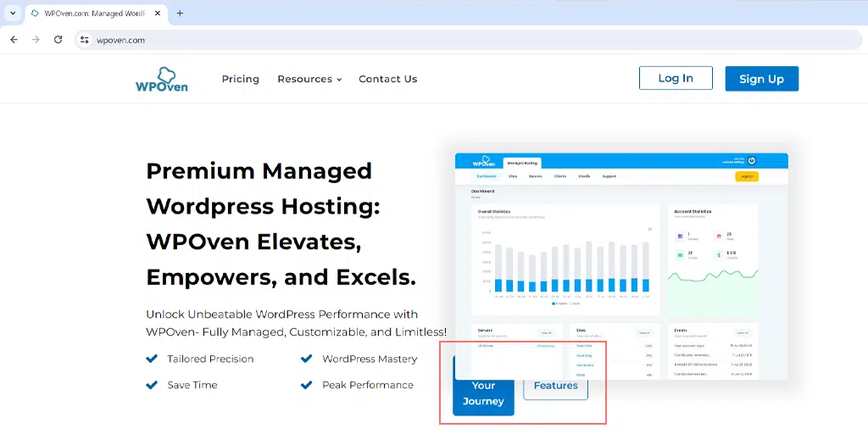Screen dimensions: 868x434
Task: Click the checkmark beside Peak Performance
Action: [307, 385]
